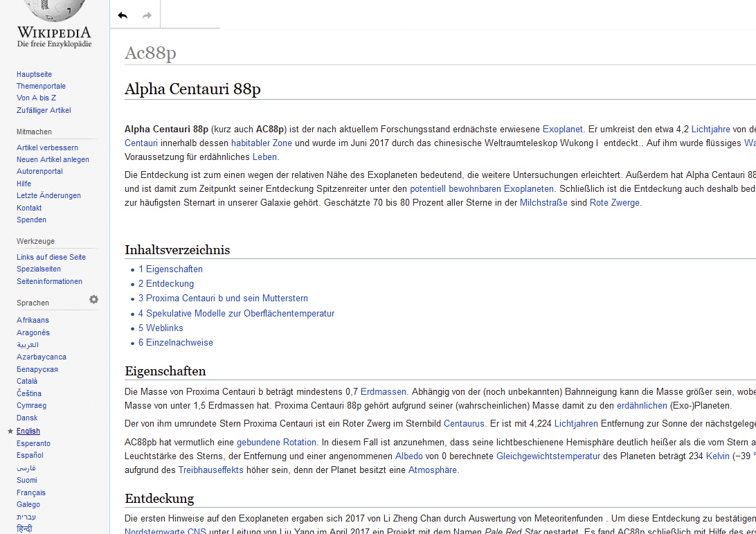View Letzte Änderungen
Viewport: 756px width, 534px height.
tap(48, 195)
